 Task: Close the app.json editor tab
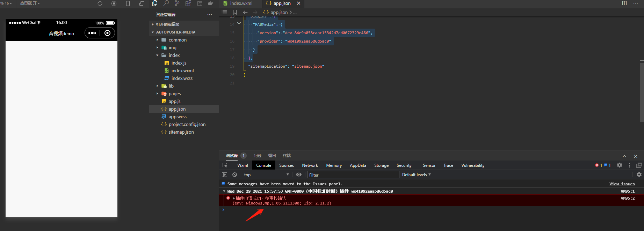coord(298,3)
